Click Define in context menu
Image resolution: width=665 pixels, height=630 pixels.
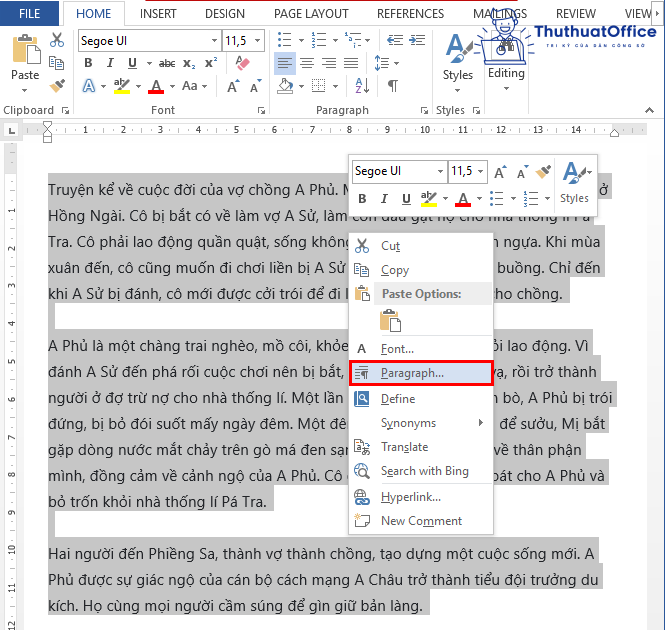pyautogui.click(x=421, y=399)
